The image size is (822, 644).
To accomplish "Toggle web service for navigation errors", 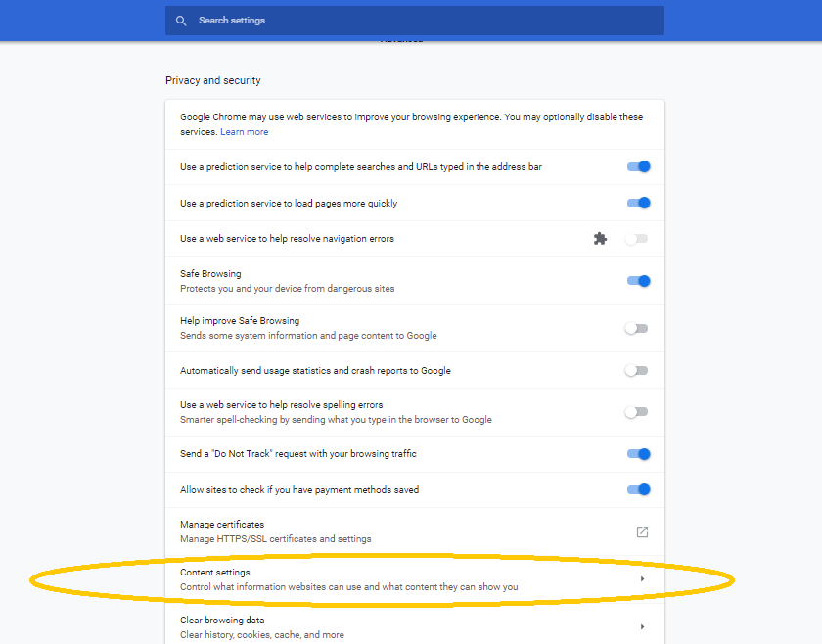I will click(x=637, y=239).
